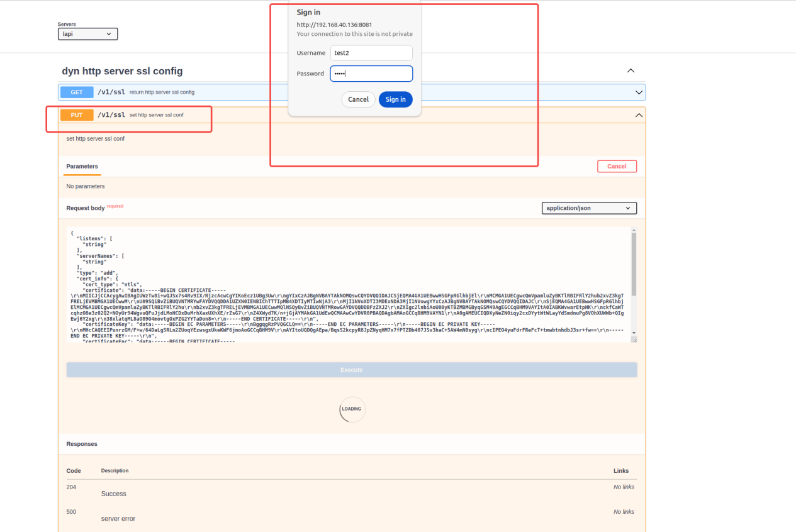796x532 pixels.
Task: Click the request body scrollbar up arrow
Action: click(x=634, y=231)
